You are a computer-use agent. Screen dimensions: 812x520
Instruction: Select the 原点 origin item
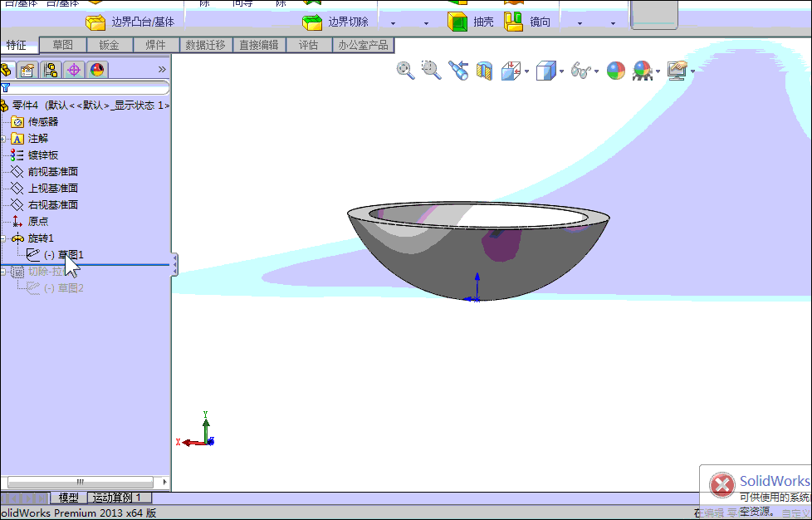30,221
